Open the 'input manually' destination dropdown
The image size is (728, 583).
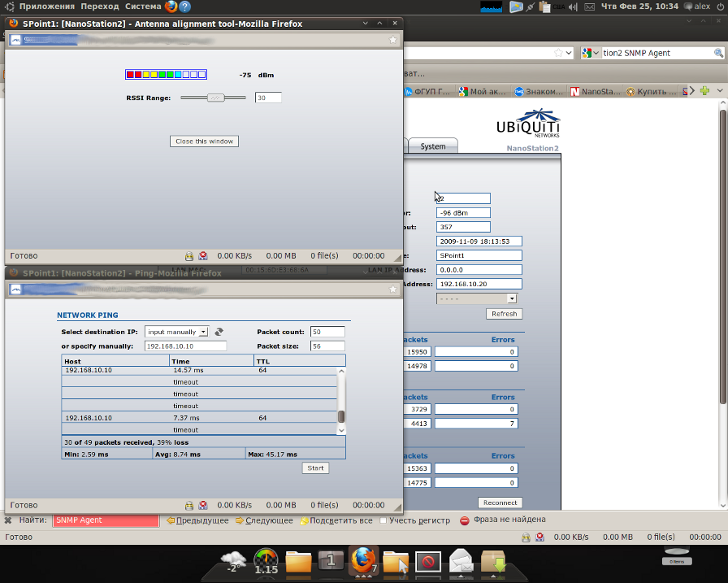177,332
